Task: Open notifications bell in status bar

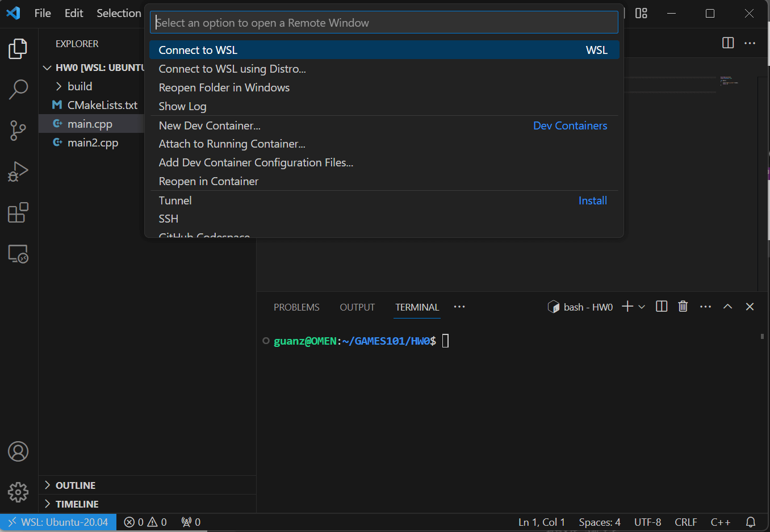Action: (x=750, y=522)
